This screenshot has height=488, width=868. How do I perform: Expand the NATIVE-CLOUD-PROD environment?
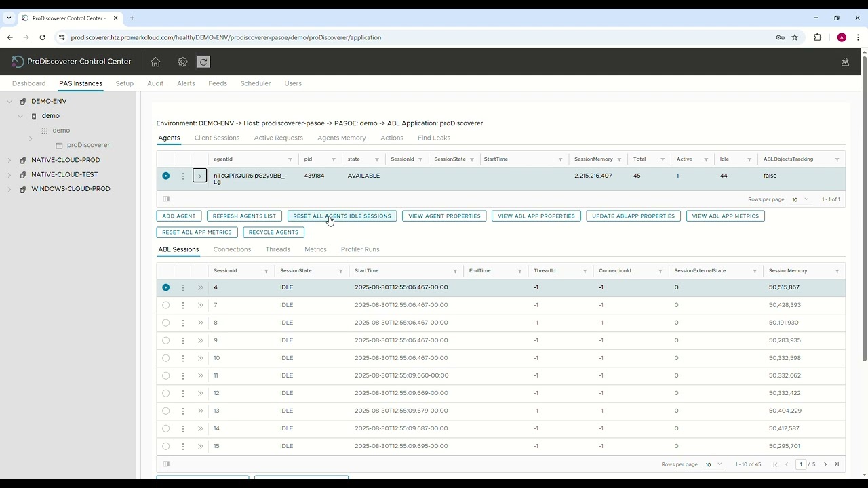[x=9, y=160]
